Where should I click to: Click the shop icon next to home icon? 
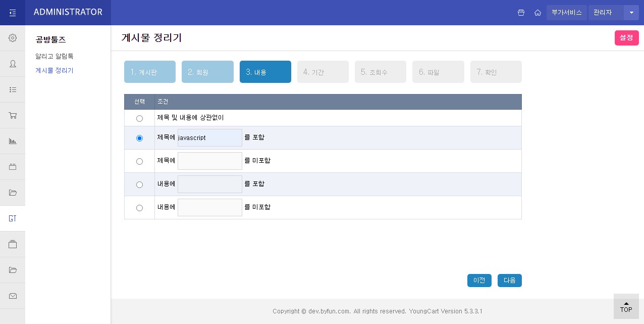click(521, 13)
